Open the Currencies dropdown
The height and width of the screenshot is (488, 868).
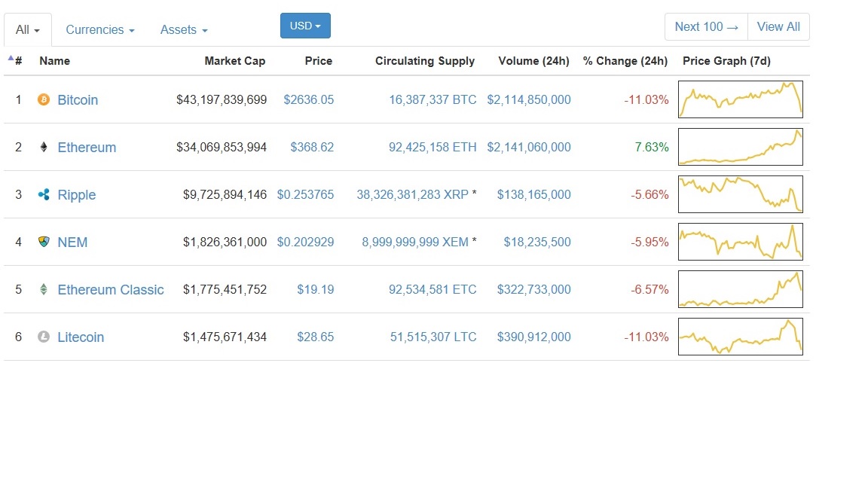tap(100, 30)
